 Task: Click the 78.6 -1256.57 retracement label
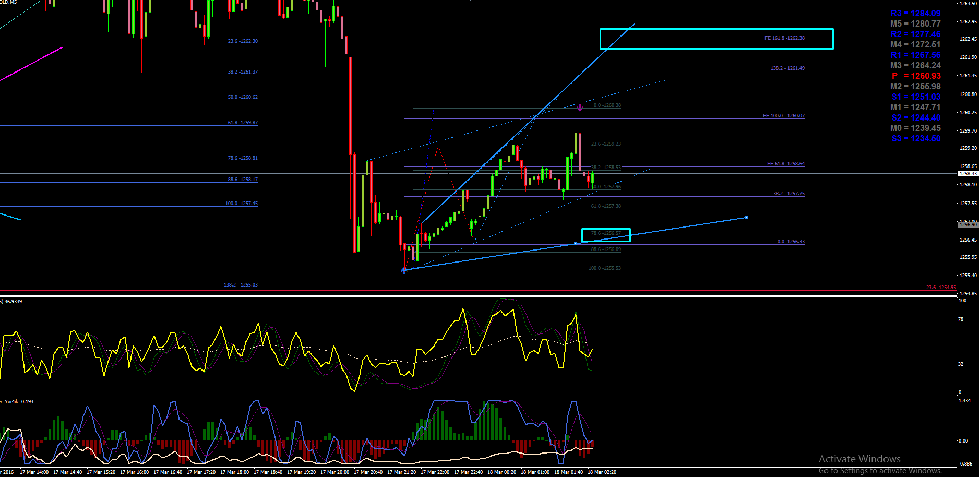(606, 233)
